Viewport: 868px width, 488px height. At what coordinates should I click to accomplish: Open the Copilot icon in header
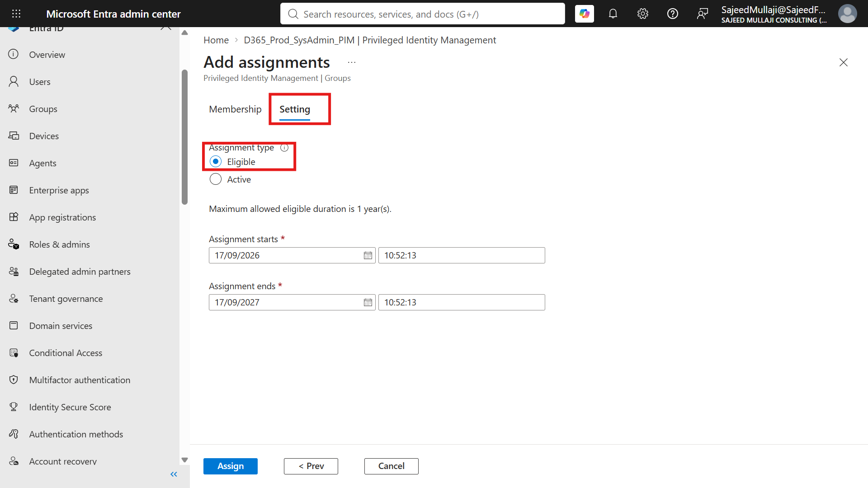[584, 14]
